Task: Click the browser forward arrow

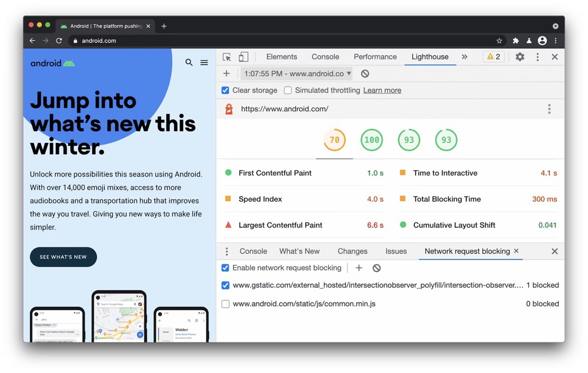Action: point(45,41)
